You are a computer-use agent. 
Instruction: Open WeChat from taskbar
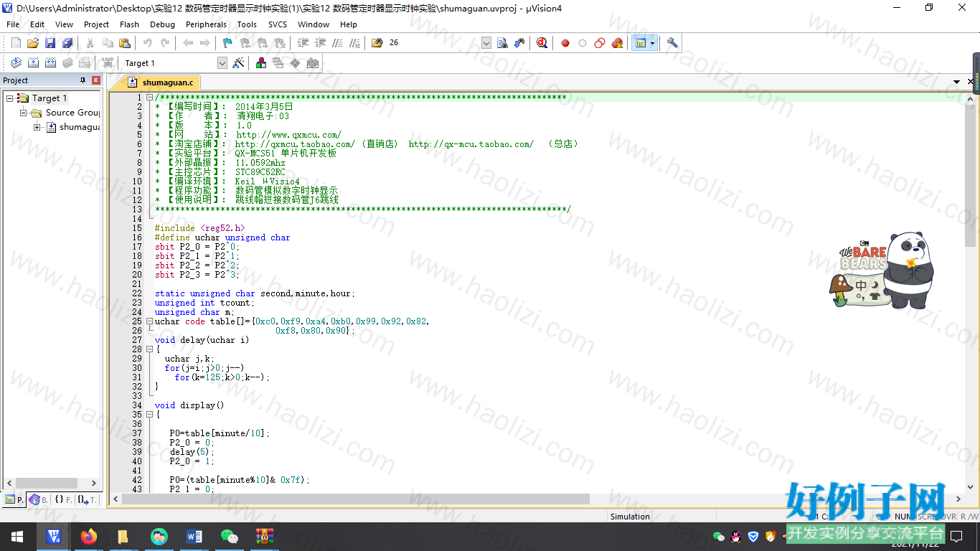pos(230,536)
